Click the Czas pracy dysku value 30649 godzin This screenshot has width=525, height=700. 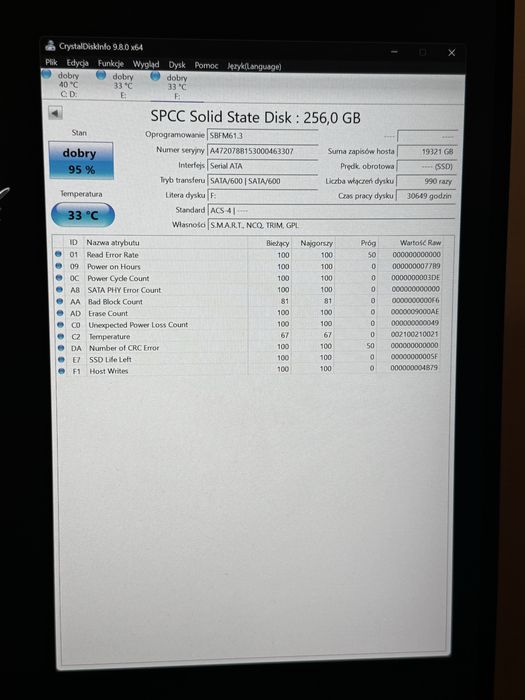425,196
